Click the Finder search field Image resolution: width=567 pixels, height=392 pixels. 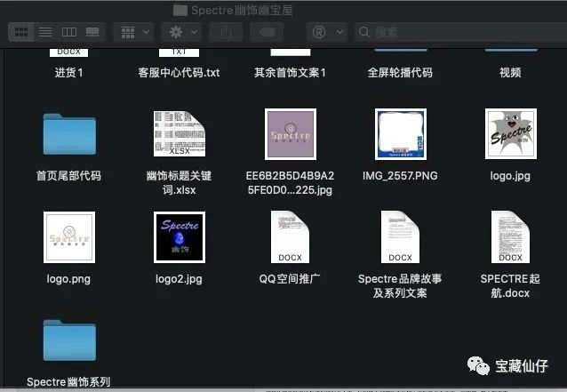[x=460, y=32]
